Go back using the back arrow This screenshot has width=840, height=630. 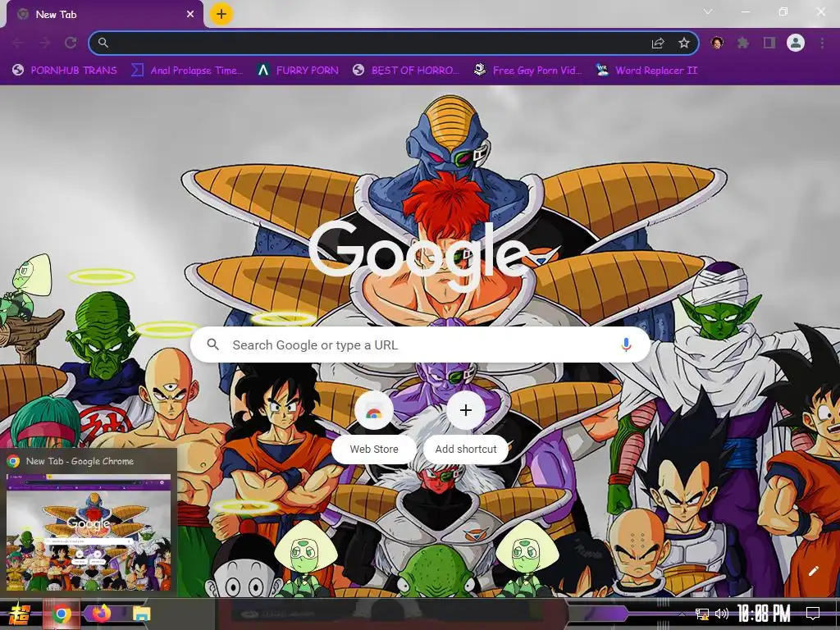pos(17,43)
